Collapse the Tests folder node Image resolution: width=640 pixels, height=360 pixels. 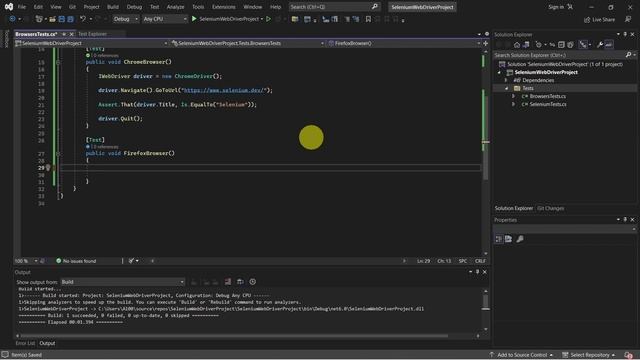(507, 88)
